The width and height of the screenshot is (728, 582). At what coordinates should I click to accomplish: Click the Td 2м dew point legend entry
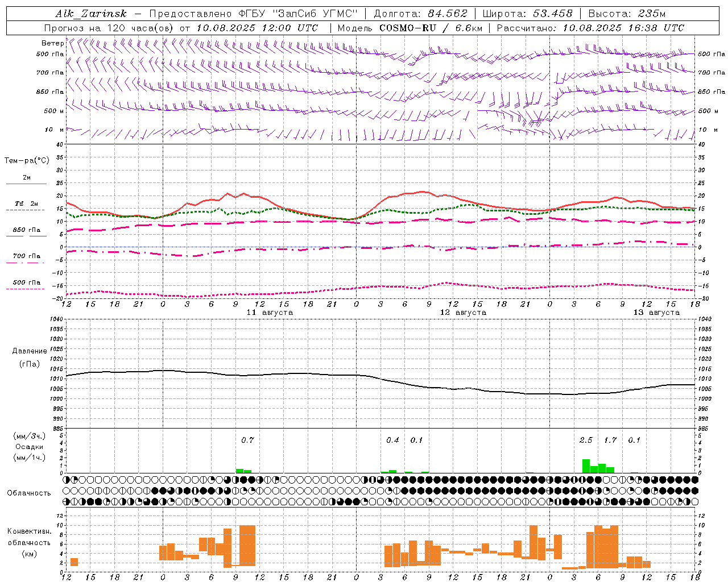tap(26, 203)
